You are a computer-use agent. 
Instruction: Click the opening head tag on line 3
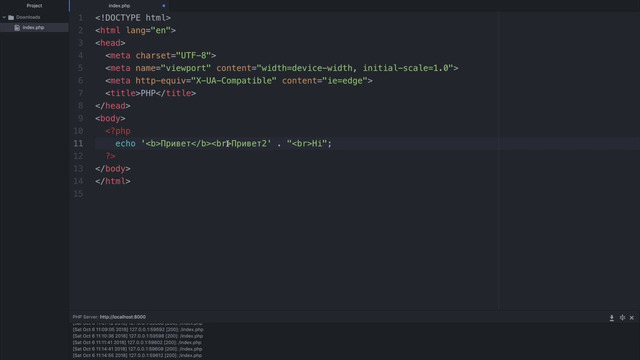pos(110,43)
